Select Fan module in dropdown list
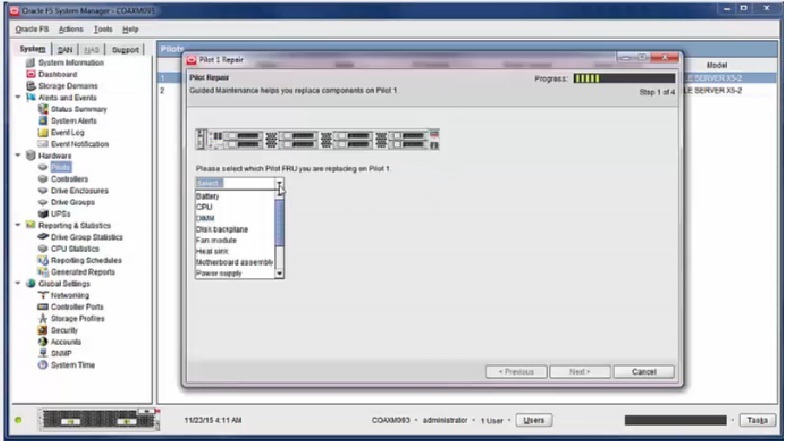 pyautogui.click(x=215, y=240)
